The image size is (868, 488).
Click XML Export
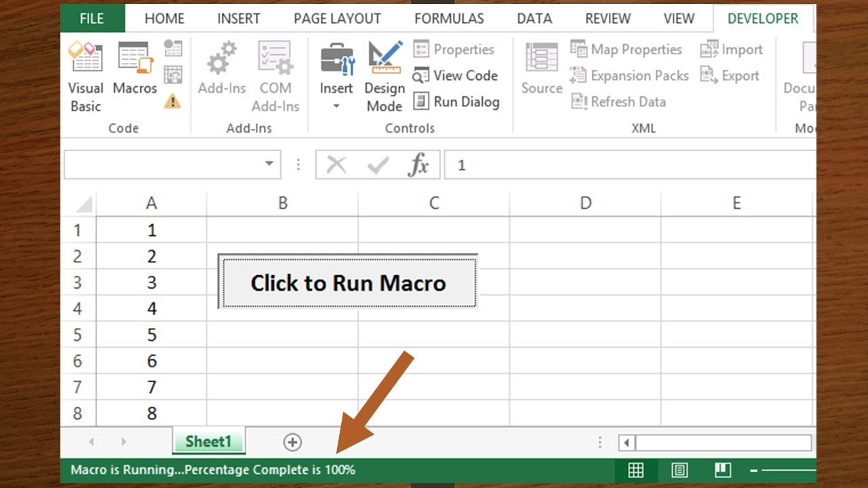click(x=730, y=75)
